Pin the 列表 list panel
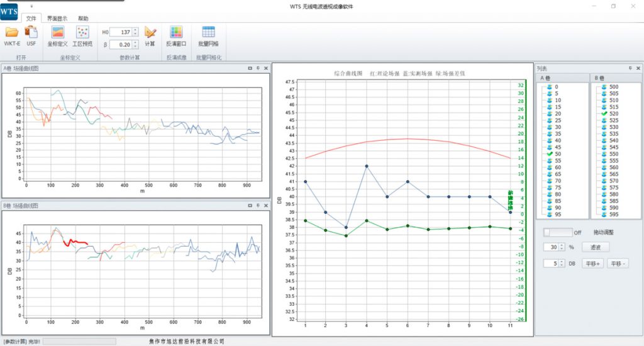 pos(630,68)
